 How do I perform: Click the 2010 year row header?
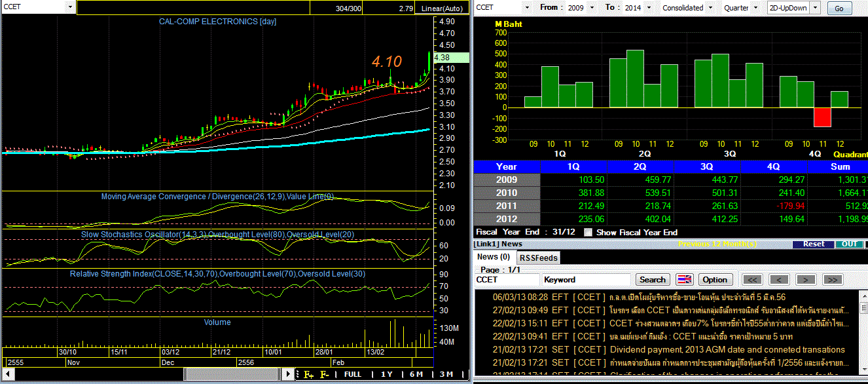(x=507, y=193)
